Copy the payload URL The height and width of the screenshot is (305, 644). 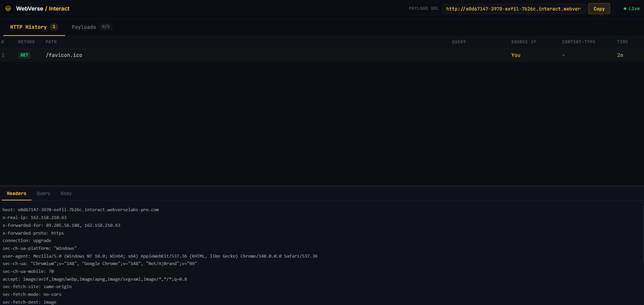(x=599, y=9)
